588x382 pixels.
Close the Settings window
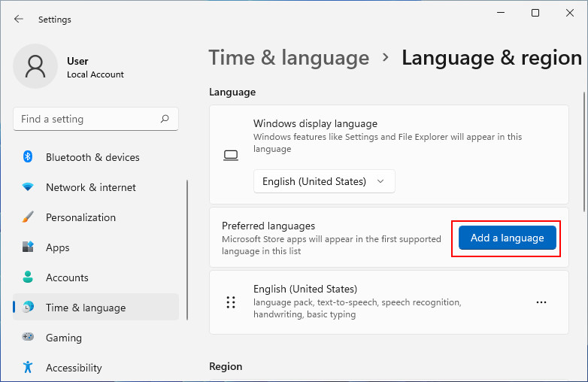tap(570, 13)
